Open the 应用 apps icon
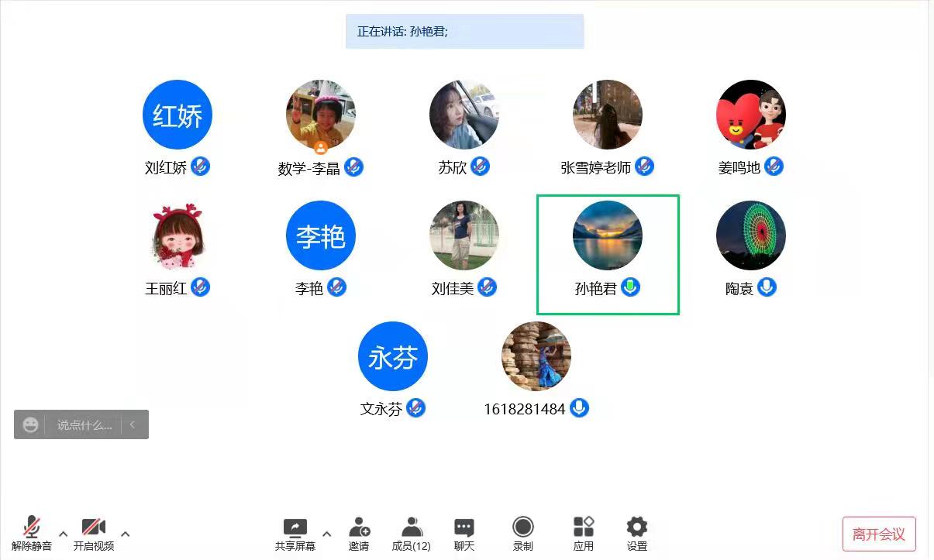Image resolution: width=934 pixels, height=560 pixels. pos(584,527)
